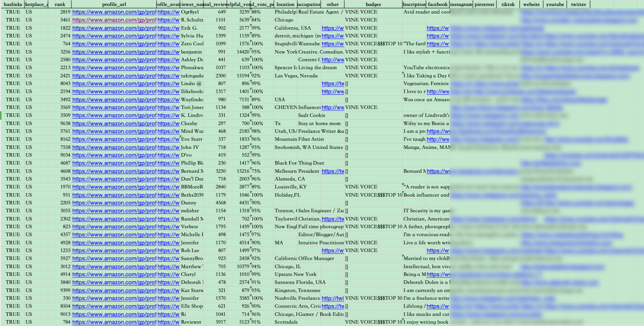This screenshot has height=326, width=644.
Task: Click the name cell 'Kat Starw'
Action: [192, 290]
